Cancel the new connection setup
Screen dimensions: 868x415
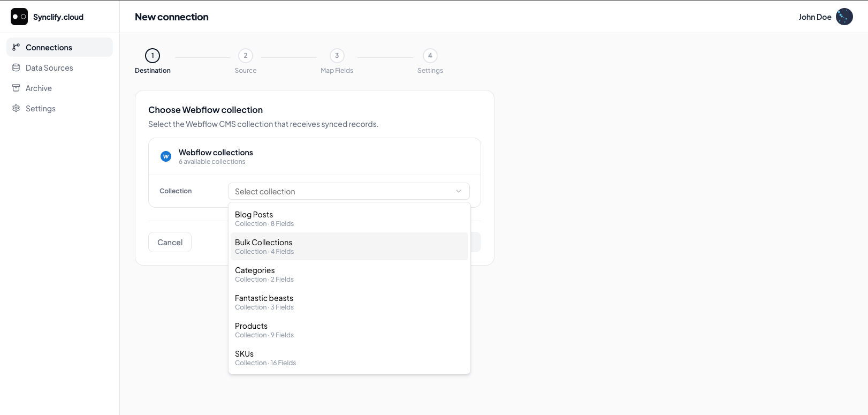[170, 242]
